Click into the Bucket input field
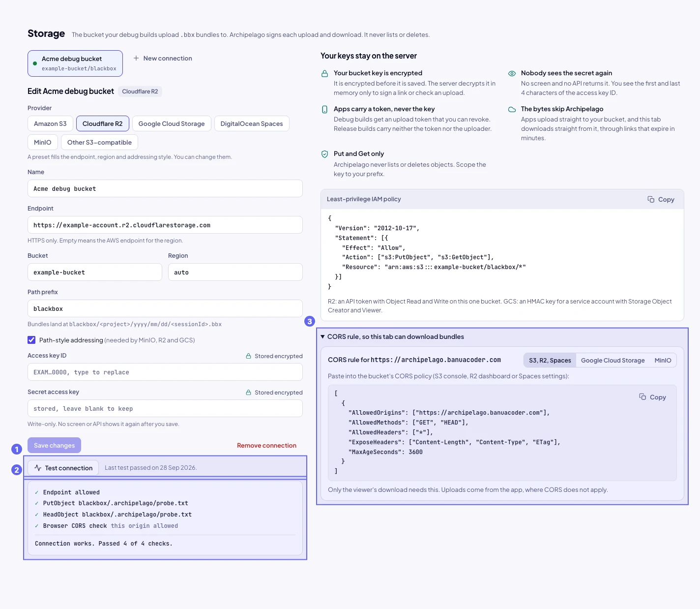700x609 pixels. 95,272
